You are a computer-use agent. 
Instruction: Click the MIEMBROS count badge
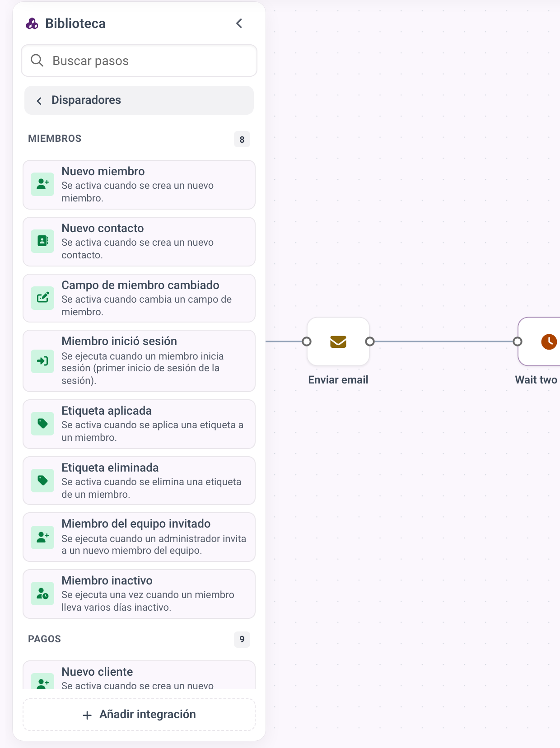pyautogui.click(x=242, y=139)
